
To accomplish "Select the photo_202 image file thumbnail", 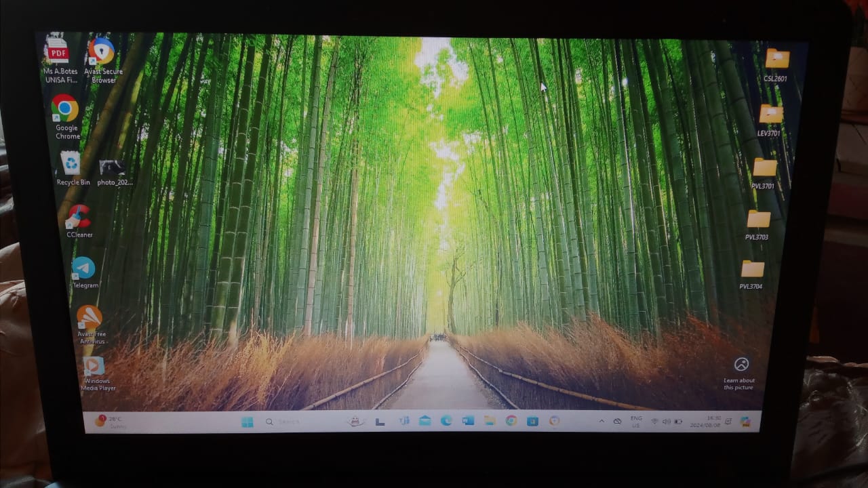I will [x=111, y=167].
